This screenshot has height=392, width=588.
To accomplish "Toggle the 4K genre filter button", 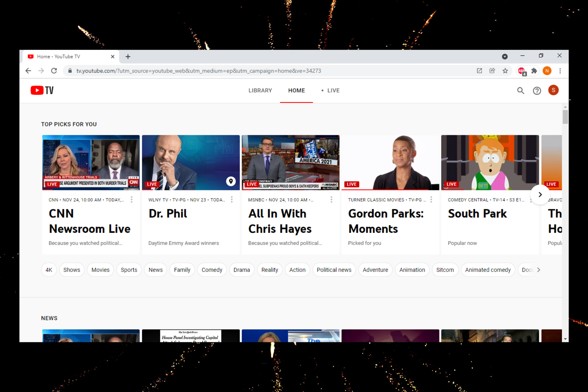I will (49, 269).
